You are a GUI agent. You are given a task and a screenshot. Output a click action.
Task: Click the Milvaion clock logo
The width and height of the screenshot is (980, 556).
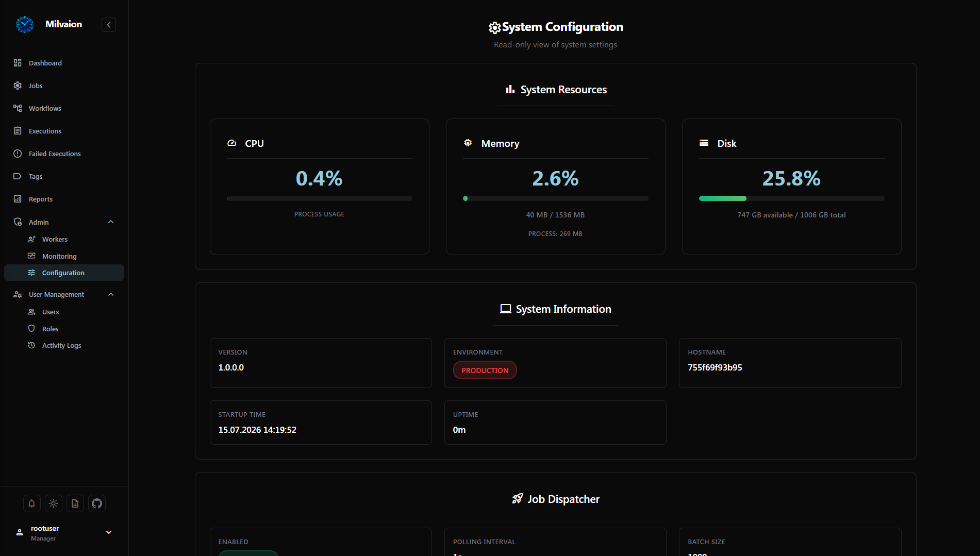[25, 24]
